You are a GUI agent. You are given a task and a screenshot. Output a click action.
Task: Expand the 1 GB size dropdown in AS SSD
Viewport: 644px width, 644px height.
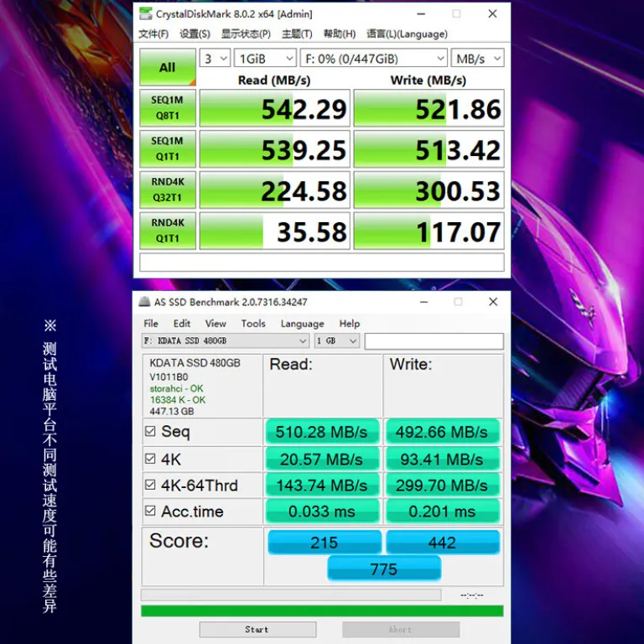point(337,341)
